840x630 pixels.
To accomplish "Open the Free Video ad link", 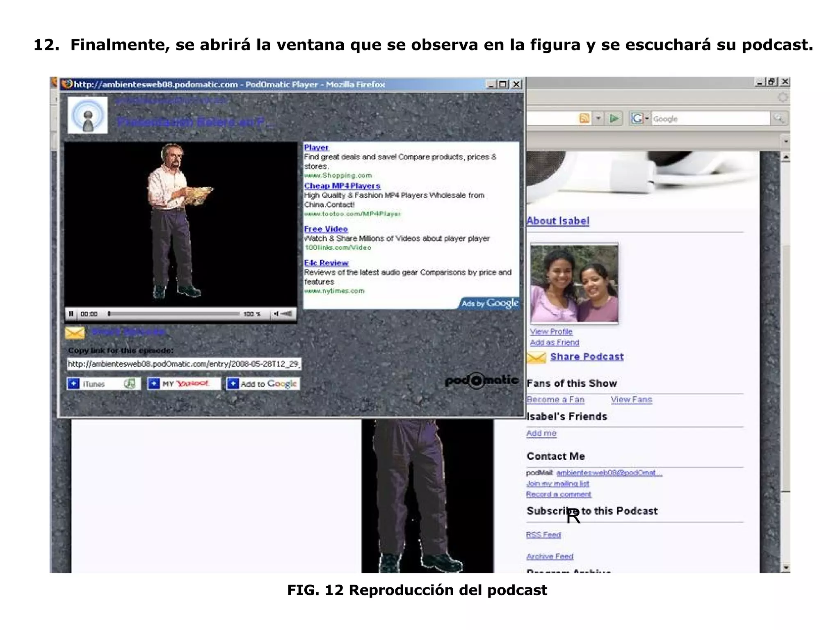I will (326, 229).
